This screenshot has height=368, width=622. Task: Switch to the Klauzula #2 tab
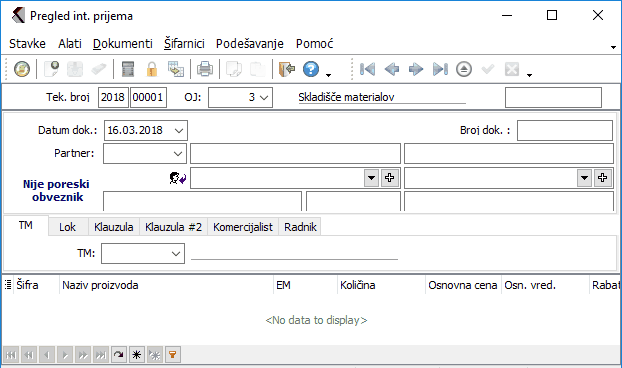(173, 227)
